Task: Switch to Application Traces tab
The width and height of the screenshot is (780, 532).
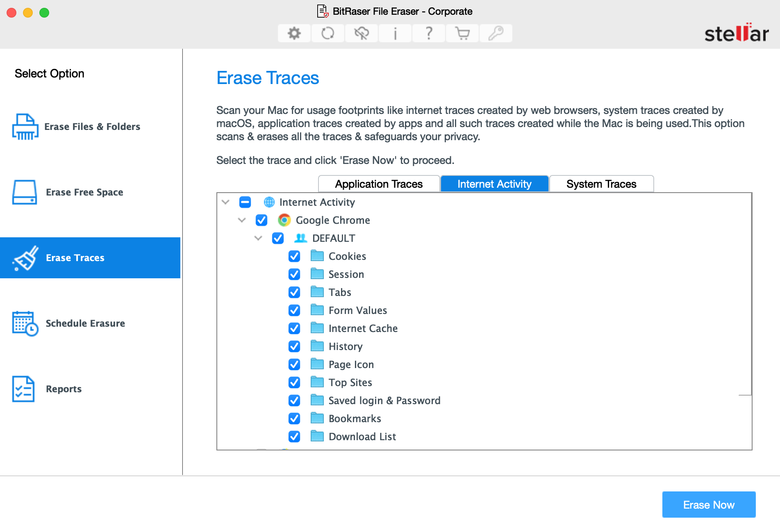Action: pos(379,184)
